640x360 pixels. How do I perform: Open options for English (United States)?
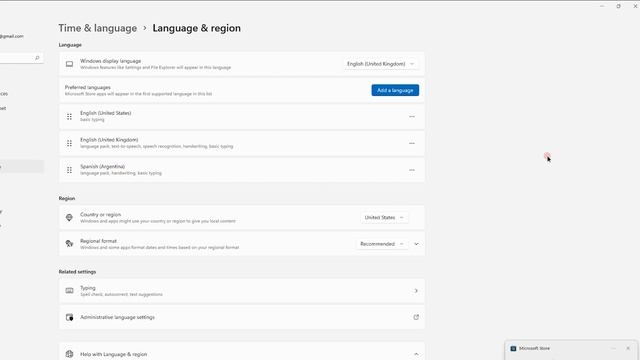[412, 117]
